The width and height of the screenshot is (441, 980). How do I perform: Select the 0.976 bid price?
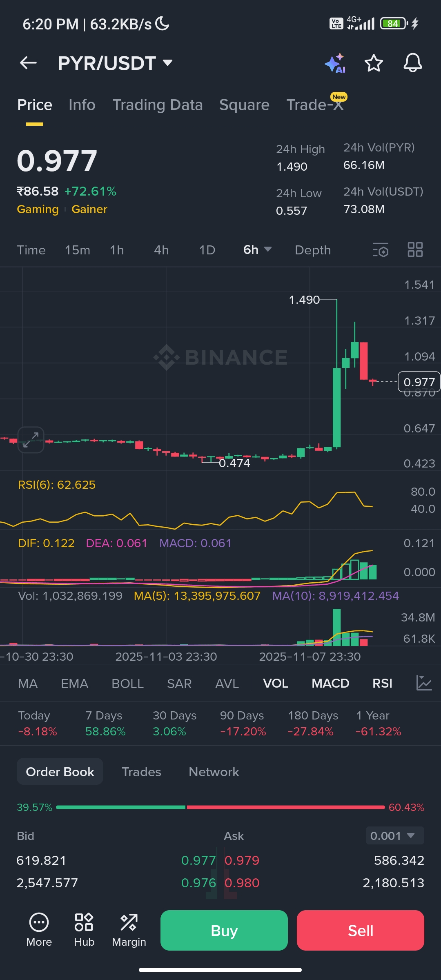[198, 883]
